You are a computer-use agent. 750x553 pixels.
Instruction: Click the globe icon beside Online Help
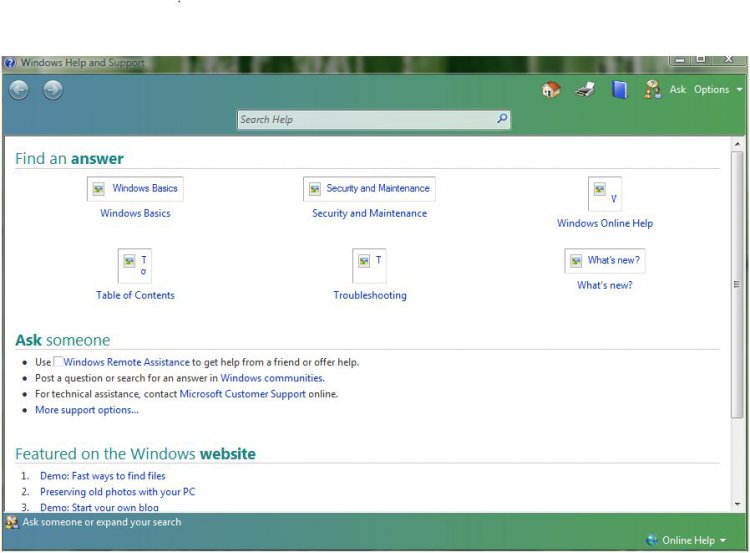pos(651,540)
